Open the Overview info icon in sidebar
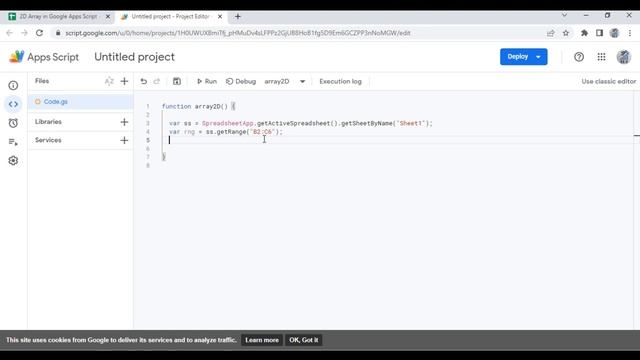 [13, 85]
